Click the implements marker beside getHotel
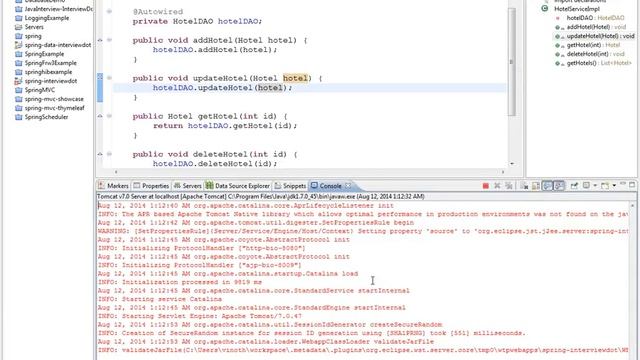 [x=100, y=116]
